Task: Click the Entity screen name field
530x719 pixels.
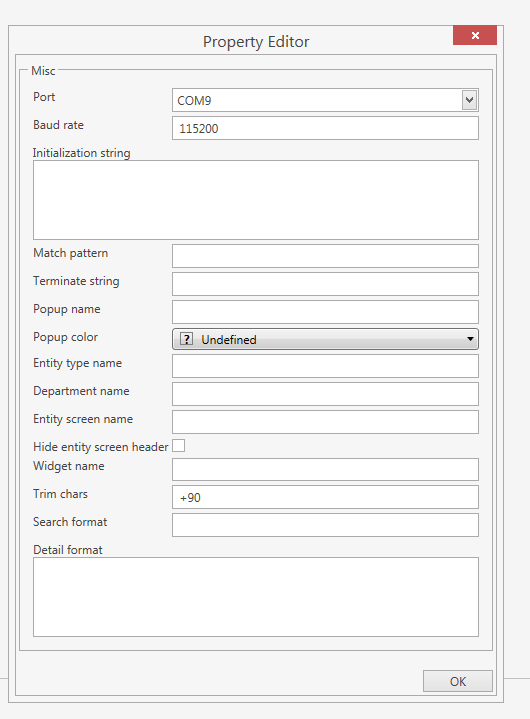Action: [x=326, y=422]
